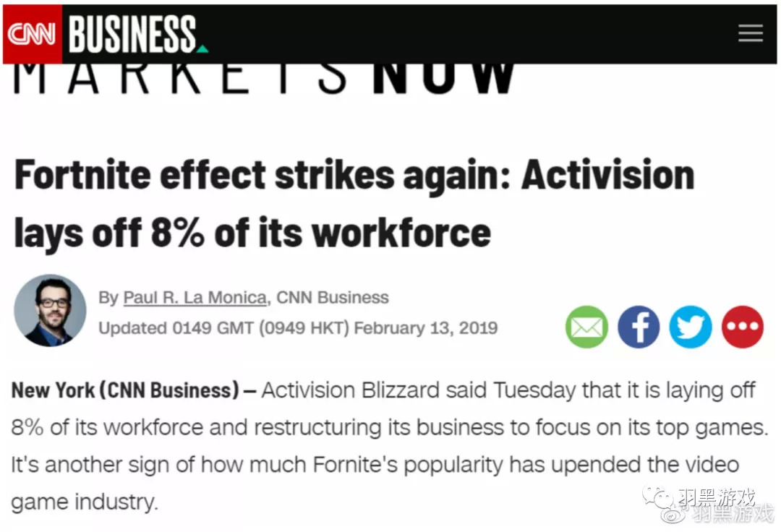Click the WeChat watermark icon
The height and width of the screenshot is (532, 781).
tap(659, 496)
